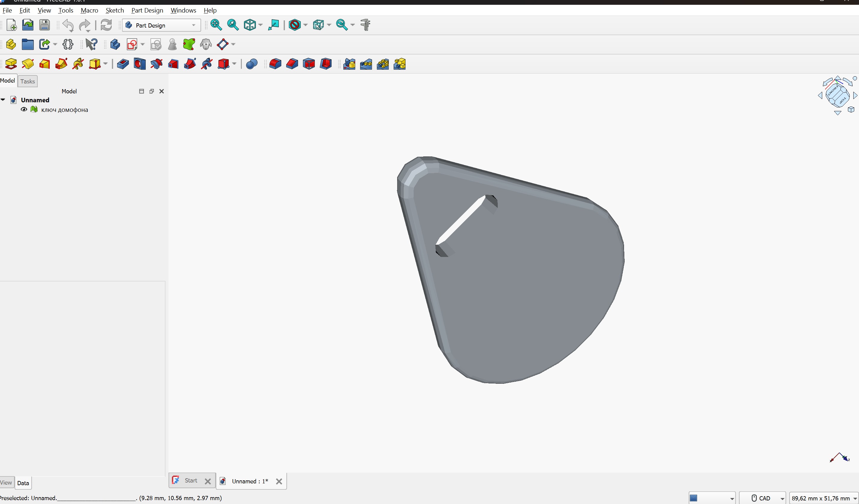The width and height of the screenshot is (859, 504).
Task: Click Create Sketch icon
Action: click(x=132, y=45)
